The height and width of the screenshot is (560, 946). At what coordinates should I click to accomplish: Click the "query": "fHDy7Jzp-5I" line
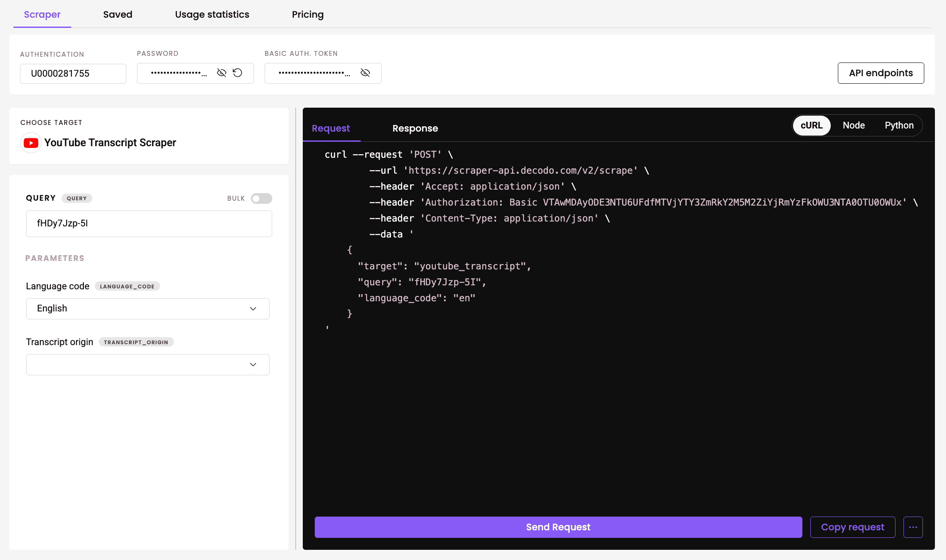coord(422,282)
